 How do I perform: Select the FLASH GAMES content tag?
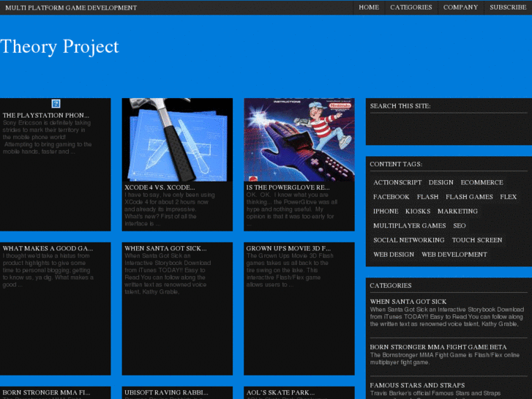tap(469, 197)
